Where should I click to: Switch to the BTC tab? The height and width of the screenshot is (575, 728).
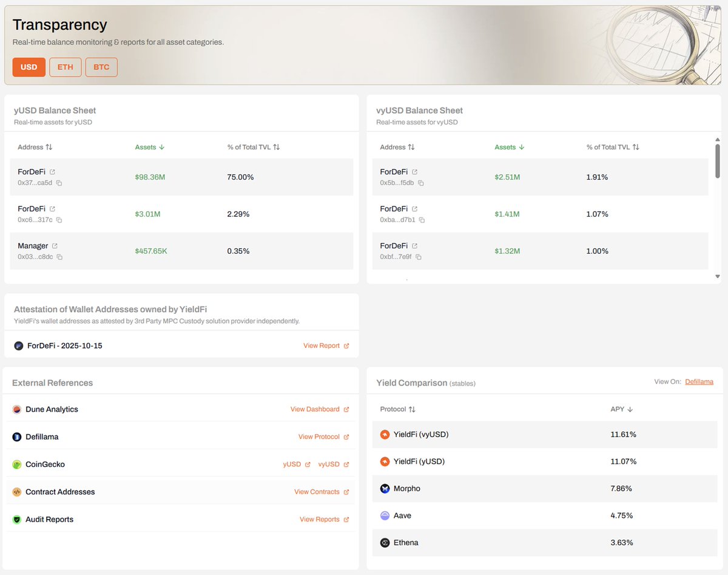point(101,67)
